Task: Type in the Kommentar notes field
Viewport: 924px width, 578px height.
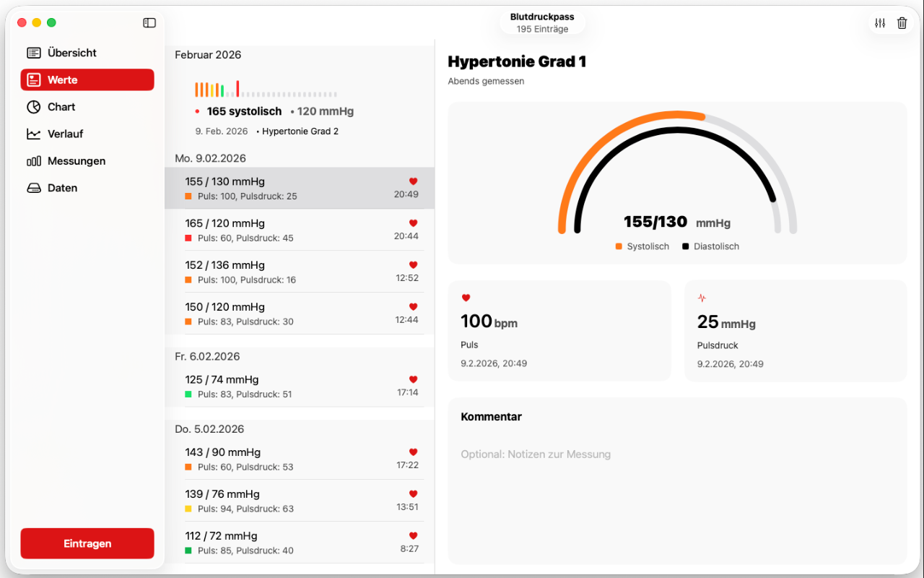Action: (x=677, y=454)
